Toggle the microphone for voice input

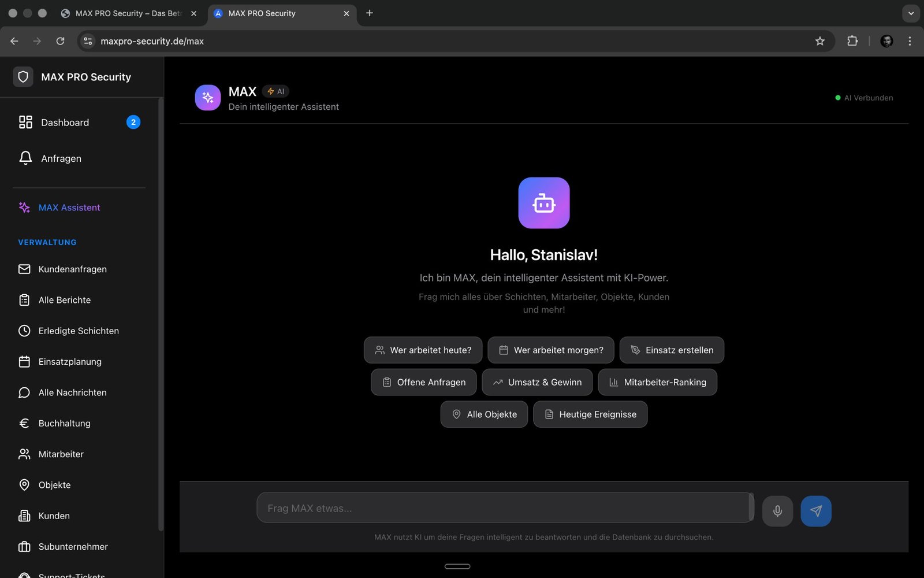pyautogui.click(x=777, y=510)
